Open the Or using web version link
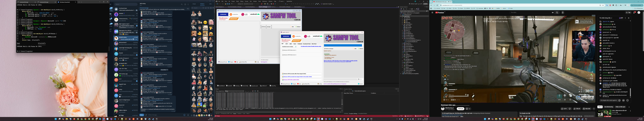The width and height of the screenshot is (644, 121). click(311, 46)
